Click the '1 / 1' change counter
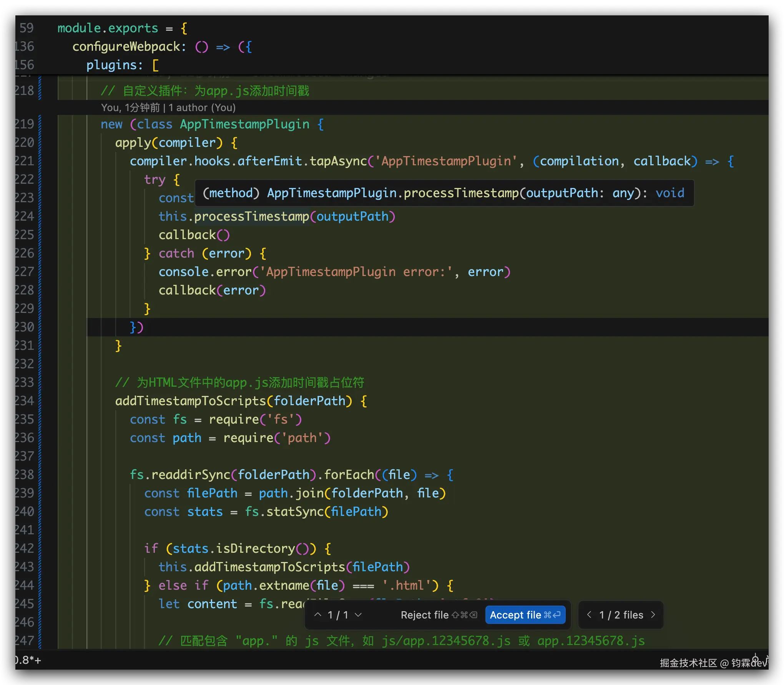 [x=338, y=615]
